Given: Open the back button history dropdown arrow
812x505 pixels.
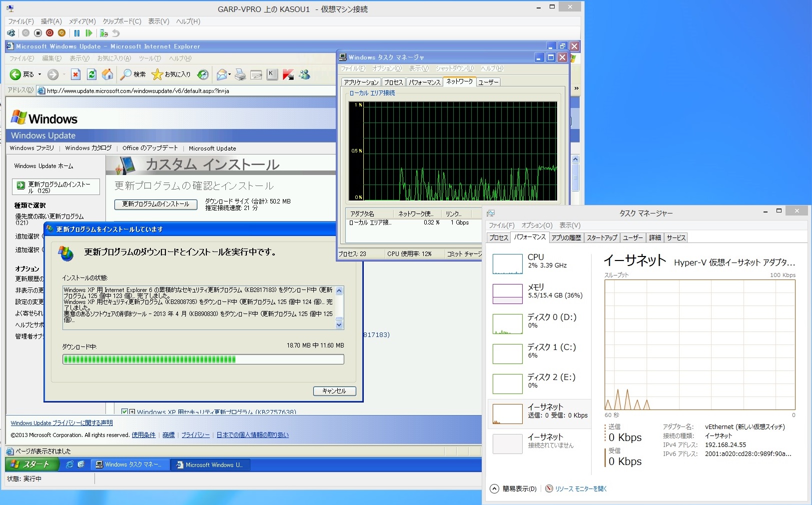Looking at the screenshot, I should 39,74.
